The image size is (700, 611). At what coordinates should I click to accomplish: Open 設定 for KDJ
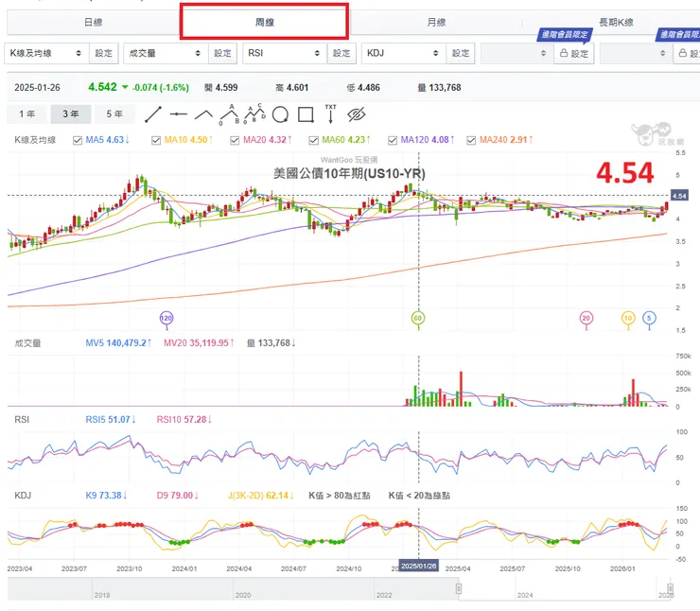[461, 53]
